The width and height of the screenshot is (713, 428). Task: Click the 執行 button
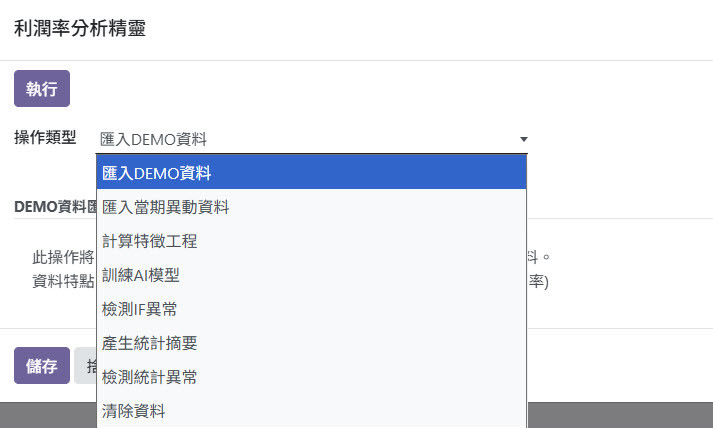(x=42, y=89)
